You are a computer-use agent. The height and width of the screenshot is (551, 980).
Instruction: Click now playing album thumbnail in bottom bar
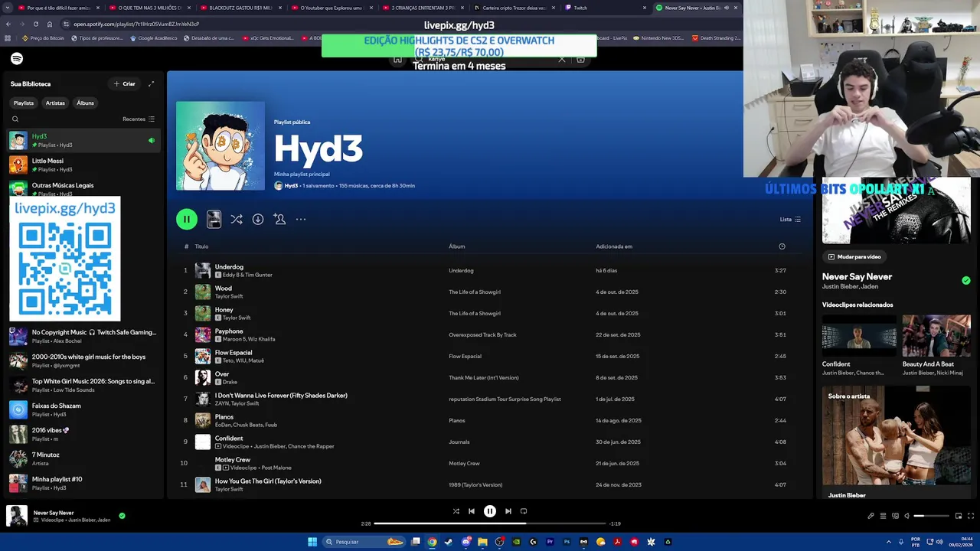coord(17,516)
